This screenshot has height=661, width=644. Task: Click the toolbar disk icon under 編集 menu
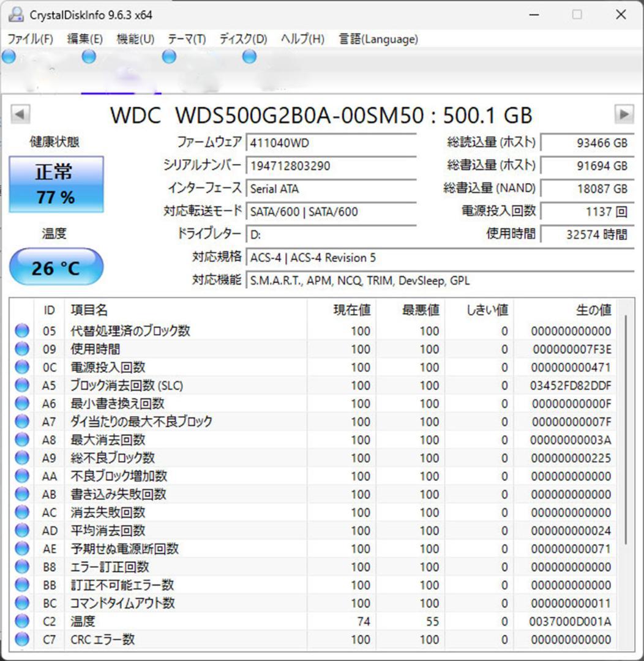88,56
